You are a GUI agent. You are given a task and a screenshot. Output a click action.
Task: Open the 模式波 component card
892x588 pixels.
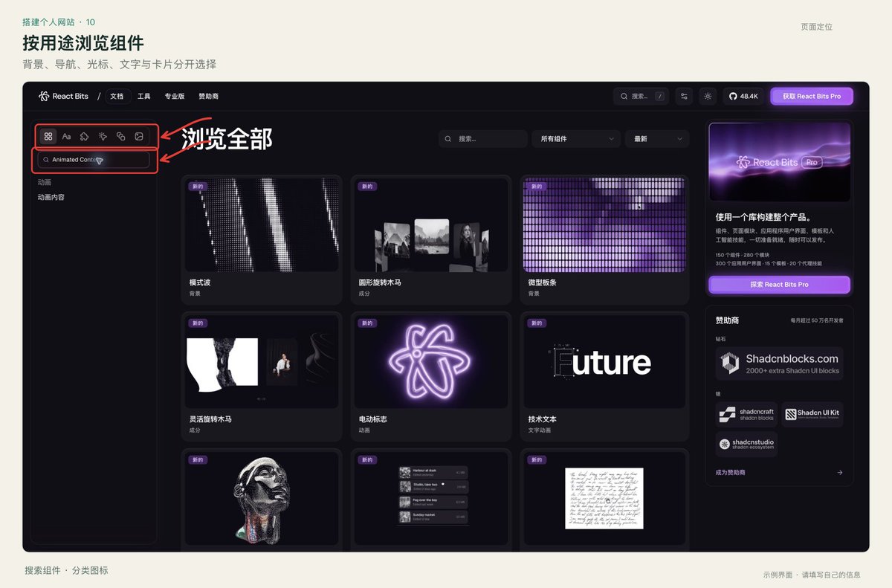tap(262, 239)
